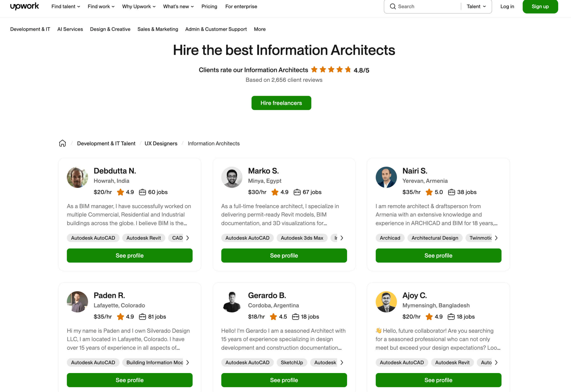Screen dimensions: 571x392
Task: Click inside the search input field
Action: (x=423, y=6)
